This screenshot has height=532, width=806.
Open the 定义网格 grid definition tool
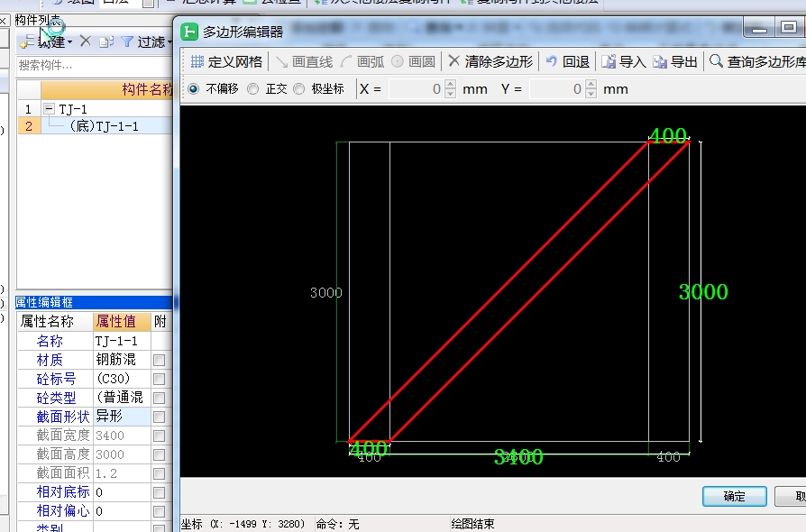pyautogui.click(x=226, y=61)
